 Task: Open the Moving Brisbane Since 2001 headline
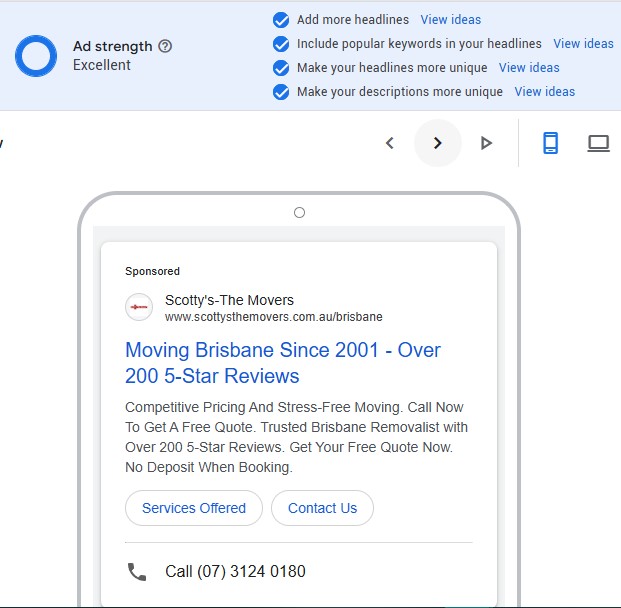283,363
